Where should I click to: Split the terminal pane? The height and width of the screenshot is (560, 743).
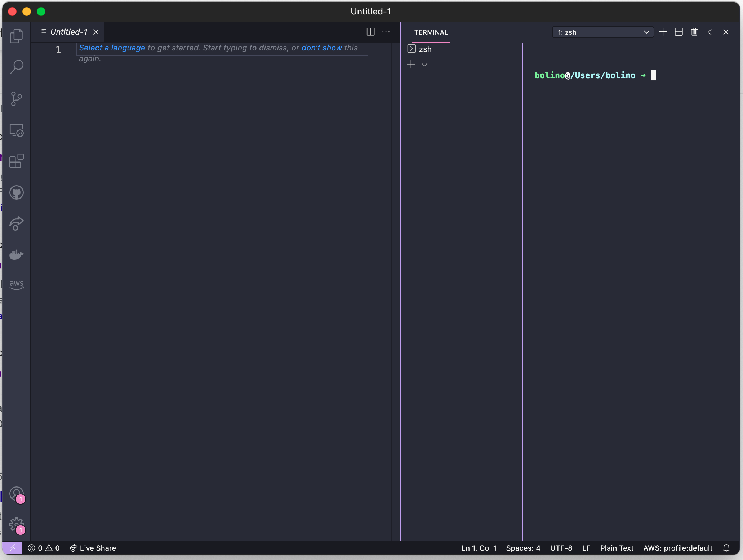pos(679,32)
